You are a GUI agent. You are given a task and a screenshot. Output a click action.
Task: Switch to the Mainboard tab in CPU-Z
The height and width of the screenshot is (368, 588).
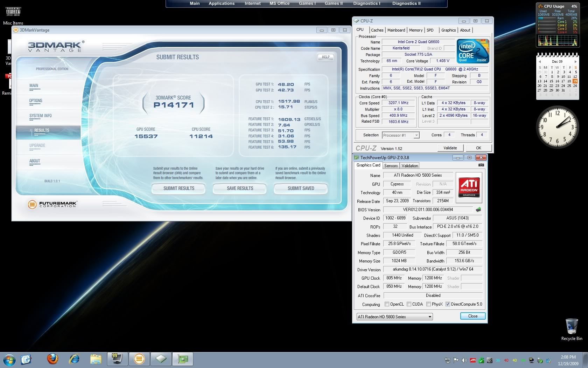tap(396, 30)
